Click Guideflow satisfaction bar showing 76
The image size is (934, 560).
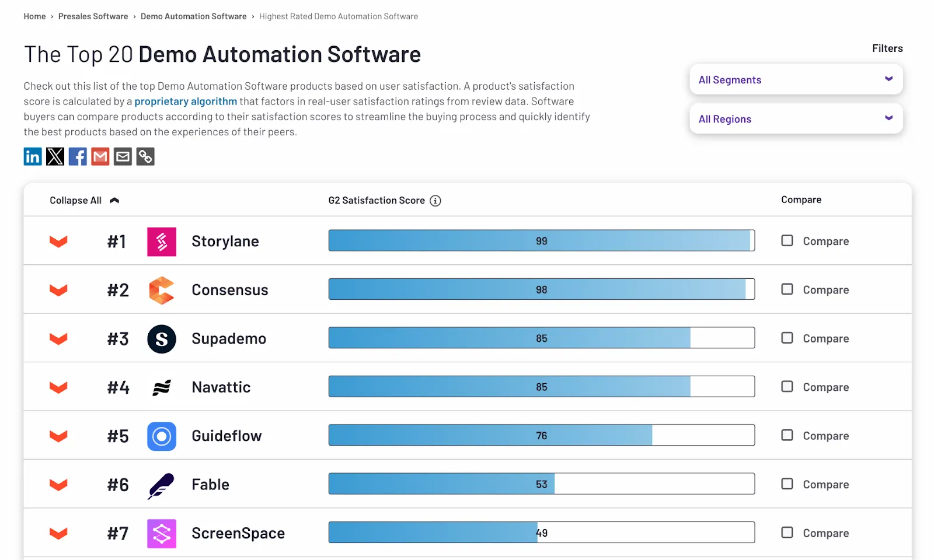pos(542,435)
